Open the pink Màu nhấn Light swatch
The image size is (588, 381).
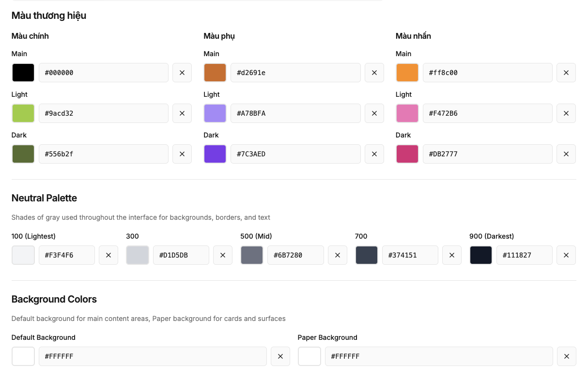[407, 113]
